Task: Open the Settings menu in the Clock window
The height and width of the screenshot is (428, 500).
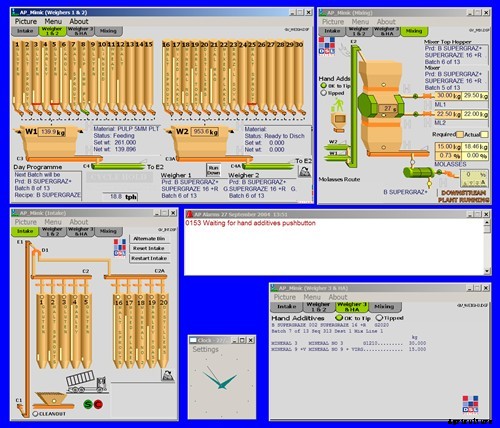Action: click(x=206, y=349)
